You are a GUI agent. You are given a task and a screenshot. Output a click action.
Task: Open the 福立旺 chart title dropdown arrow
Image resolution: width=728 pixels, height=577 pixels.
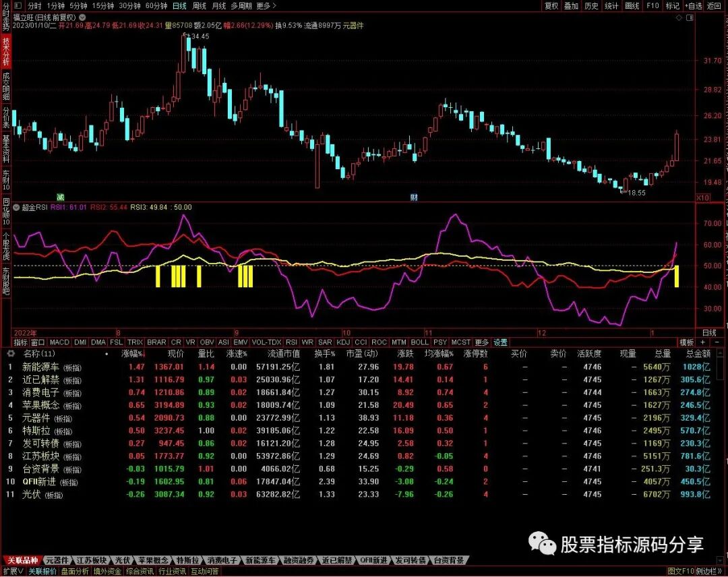pos(82,17)
